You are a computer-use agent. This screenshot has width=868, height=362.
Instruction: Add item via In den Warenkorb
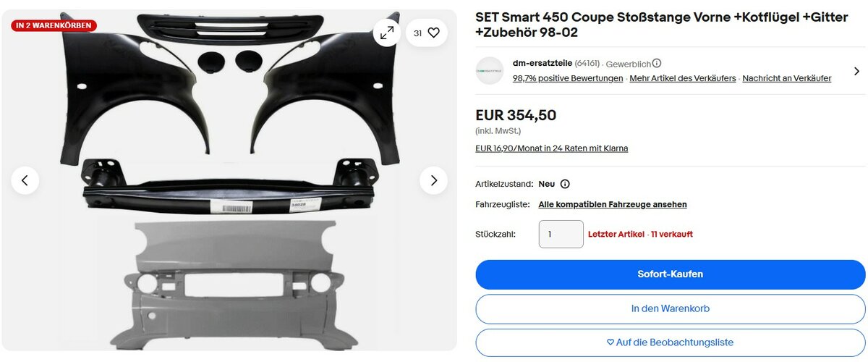click(670, 308)
